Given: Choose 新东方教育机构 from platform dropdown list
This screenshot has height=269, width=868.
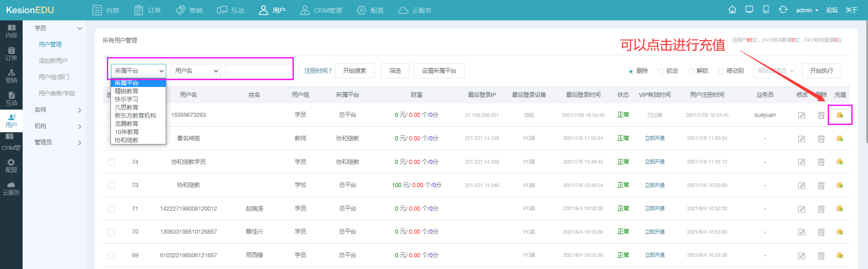Looking at the screenshot, I should [x=135, y=115].
